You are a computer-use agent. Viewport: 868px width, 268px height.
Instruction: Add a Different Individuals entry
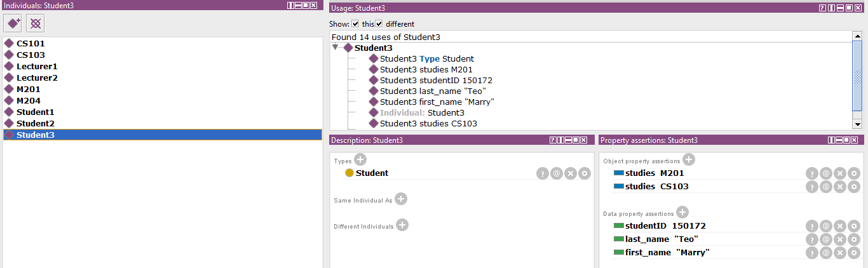402,225
